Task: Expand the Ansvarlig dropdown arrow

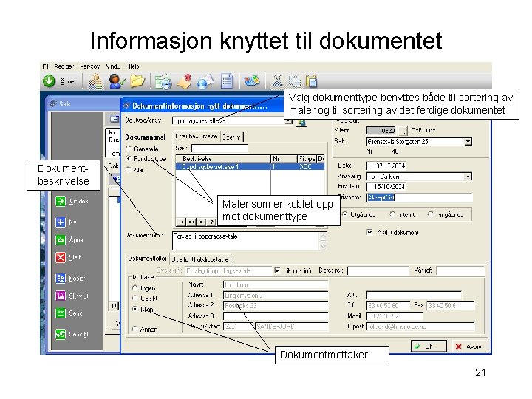Action: (x=468, y=177)
